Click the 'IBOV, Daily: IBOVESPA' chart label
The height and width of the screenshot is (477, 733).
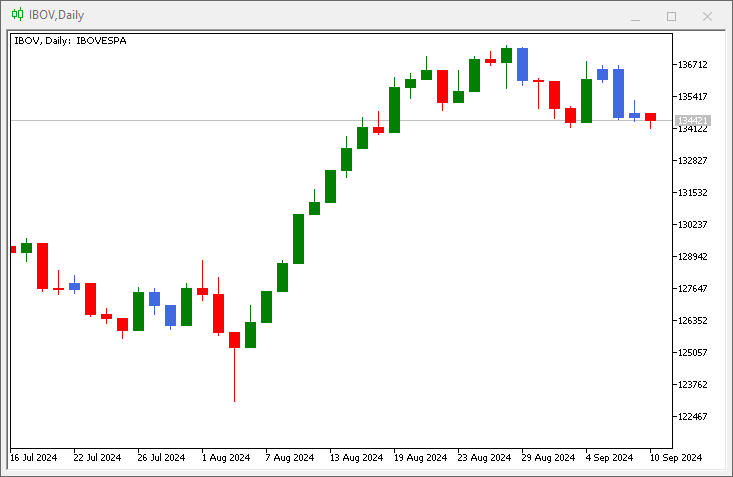click(x=70, y=41)
